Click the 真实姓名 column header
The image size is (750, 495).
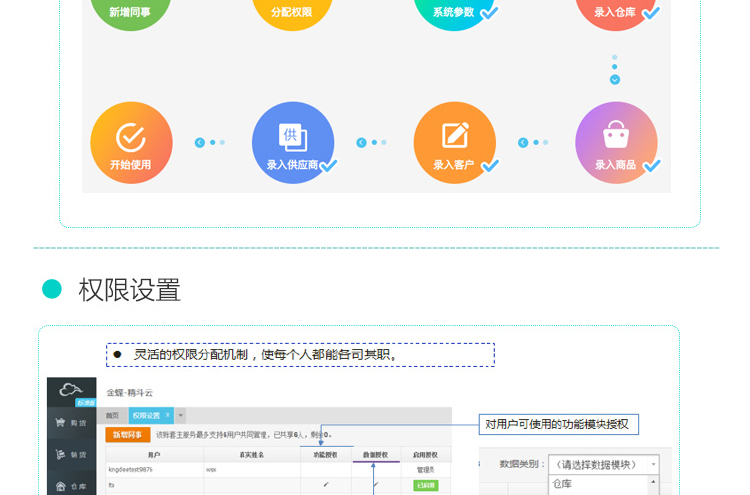[252, 454]
